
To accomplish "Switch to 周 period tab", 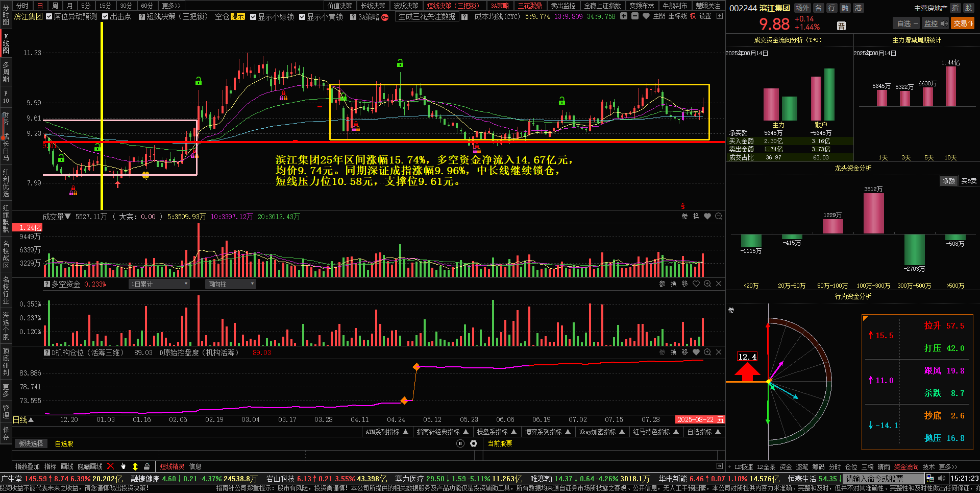I will tap(55, 6).
